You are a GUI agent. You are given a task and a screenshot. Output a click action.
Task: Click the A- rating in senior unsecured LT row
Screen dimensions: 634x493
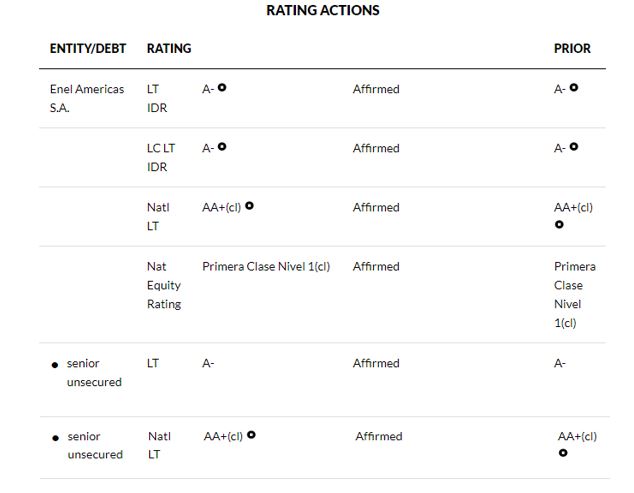point(208,363)
